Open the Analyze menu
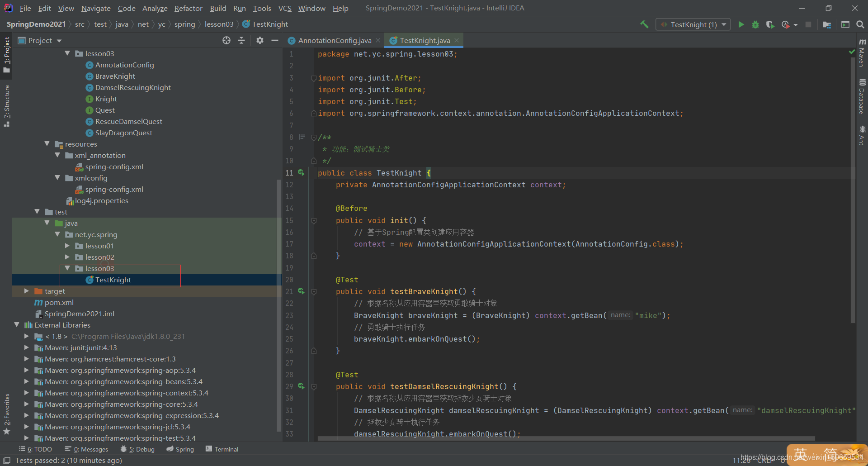 click(155, 8)
